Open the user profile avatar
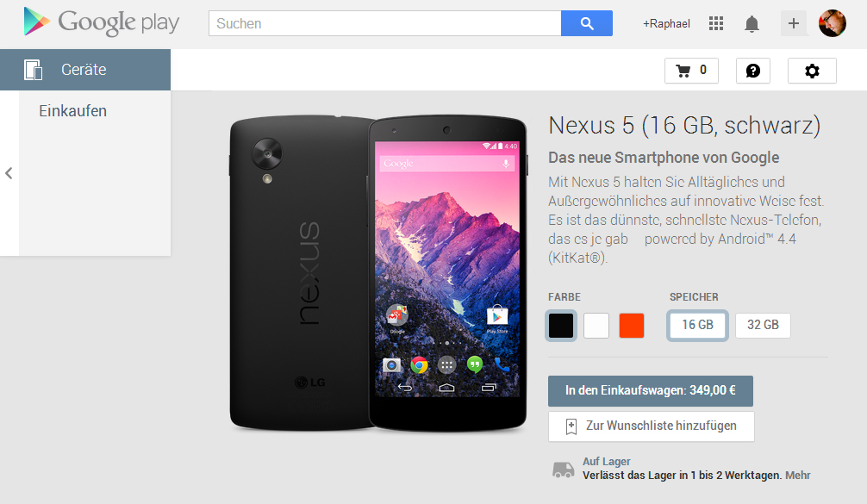Image resolution: width=867 pixels, height=504 pixels. tap(833, 23)
